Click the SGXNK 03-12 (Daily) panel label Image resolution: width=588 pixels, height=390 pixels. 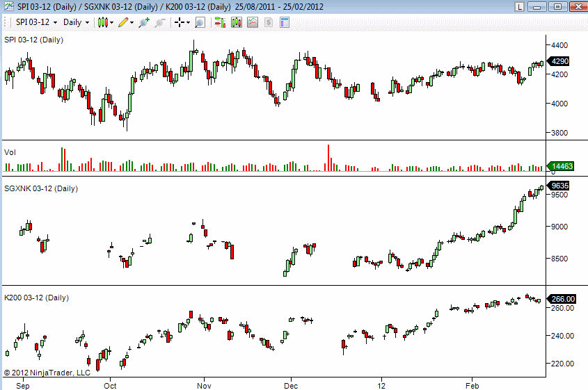pos(41,188)
